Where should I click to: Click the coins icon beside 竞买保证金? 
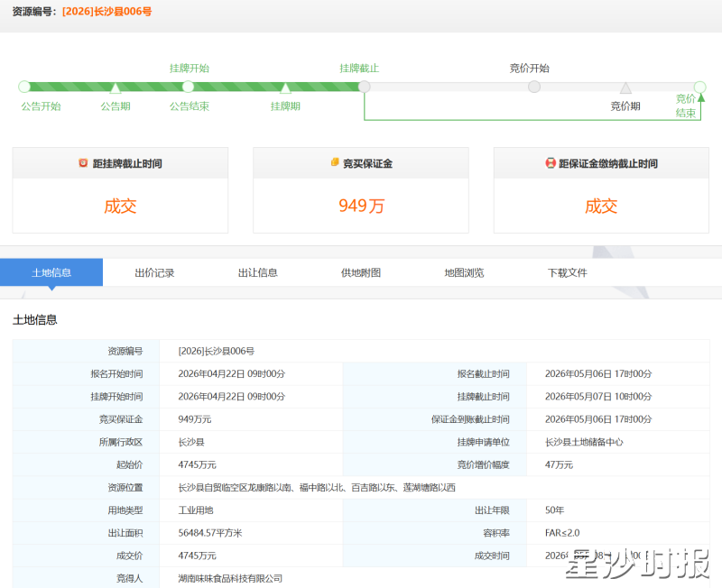click(335, 162)
